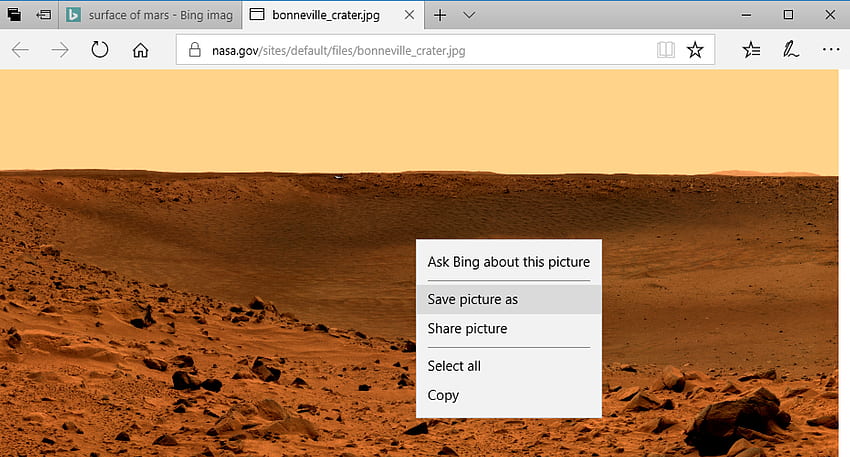The image size is (850, 457).
Task: Go to the home page
Action: 140,50
